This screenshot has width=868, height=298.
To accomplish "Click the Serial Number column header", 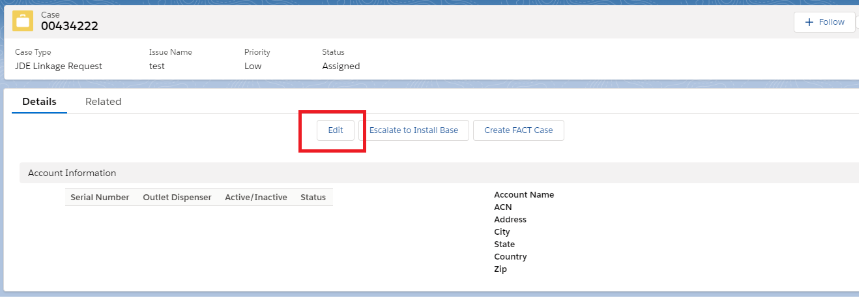I will click(x=100, y=198).
